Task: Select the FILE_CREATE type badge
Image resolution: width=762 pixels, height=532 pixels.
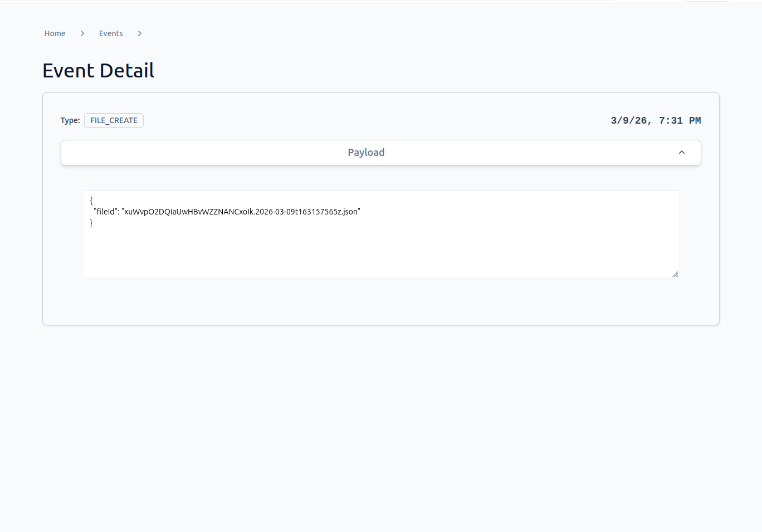Action: [114, 120]
